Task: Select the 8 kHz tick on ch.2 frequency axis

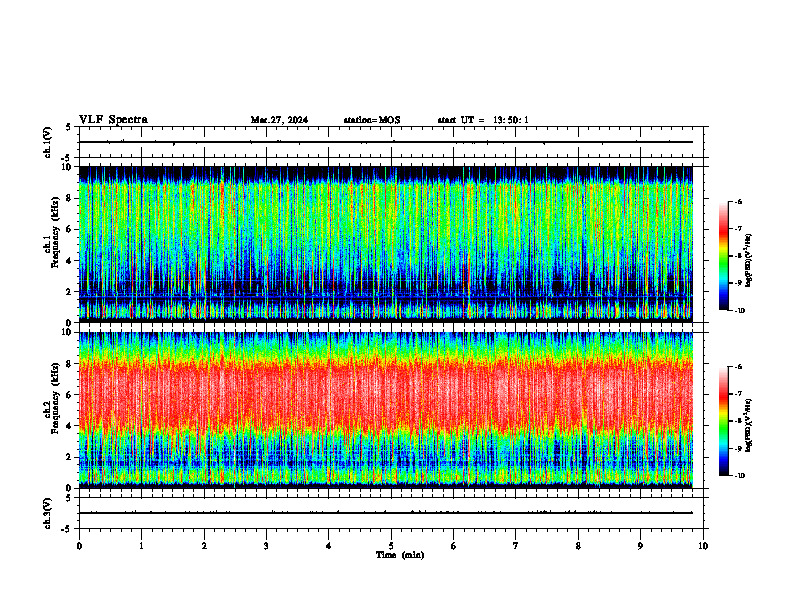Action: tap(69, 364)
